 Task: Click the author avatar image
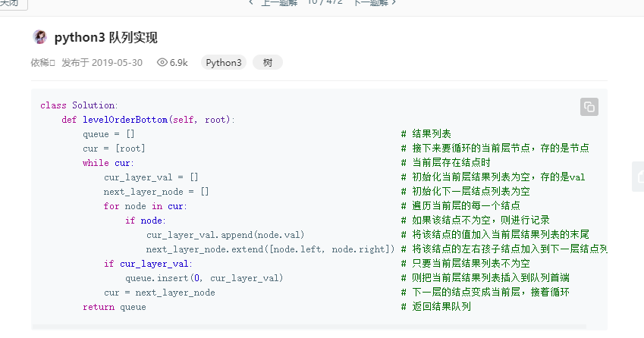click(39, 37)
